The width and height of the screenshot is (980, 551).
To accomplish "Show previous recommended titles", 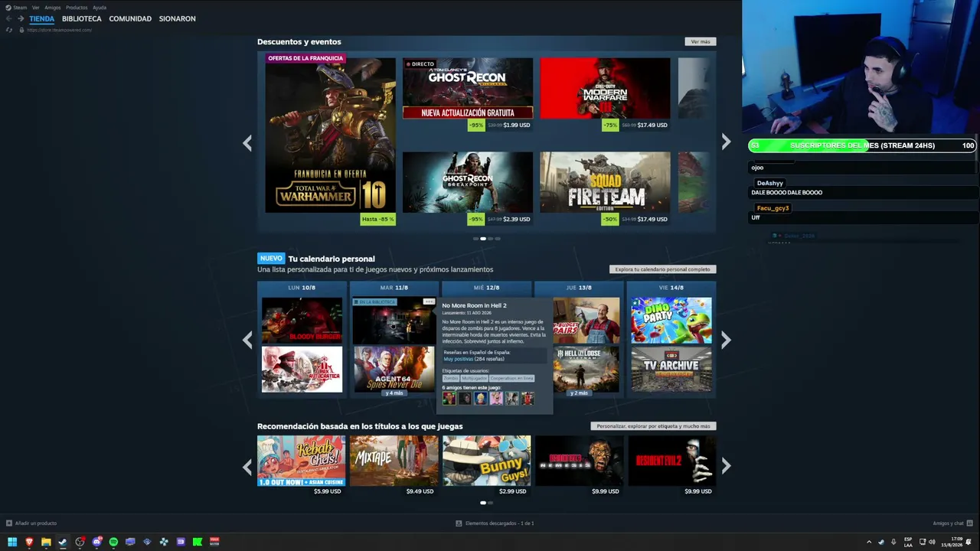I will click(x=247, y=466).
